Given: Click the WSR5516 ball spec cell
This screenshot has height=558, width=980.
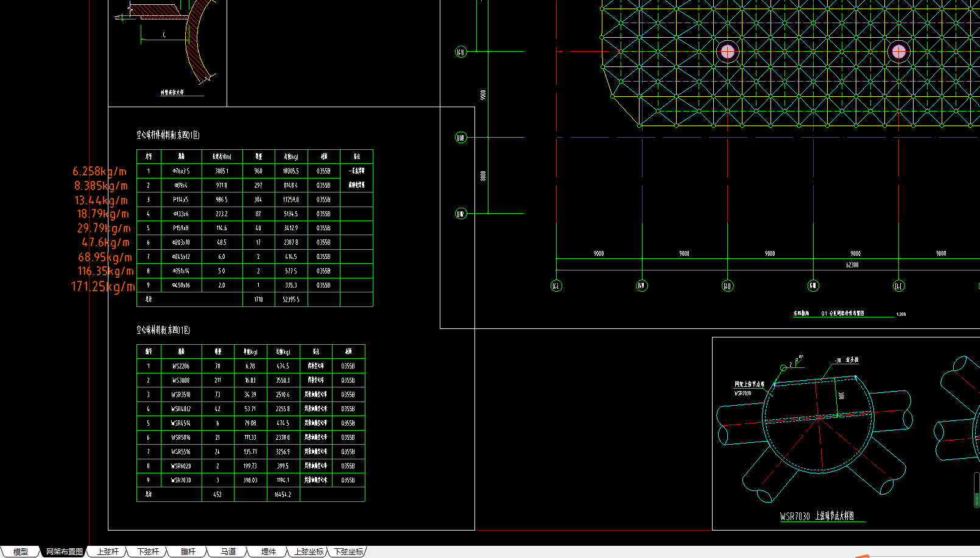Looking at the screenshot, I should coord(181,451).
